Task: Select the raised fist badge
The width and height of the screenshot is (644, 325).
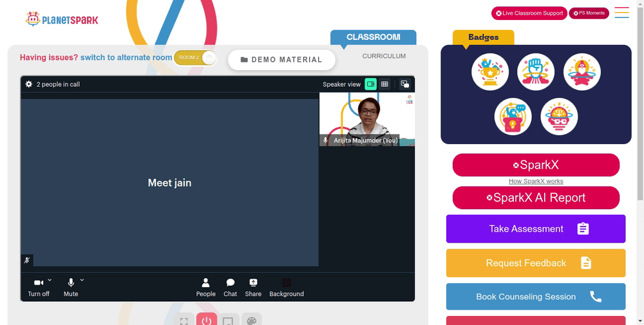Action: coord(536,72)
